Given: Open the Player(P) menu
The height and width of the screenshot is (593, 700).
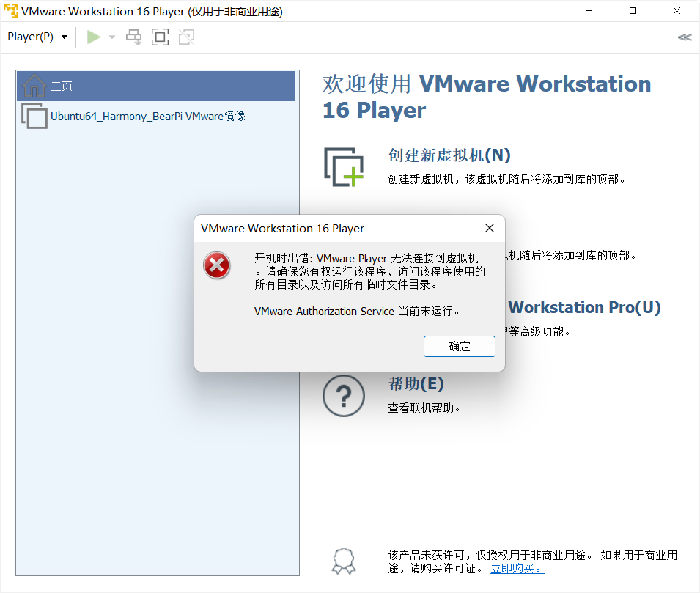Looking at the screenshot, I should point(37,37).
